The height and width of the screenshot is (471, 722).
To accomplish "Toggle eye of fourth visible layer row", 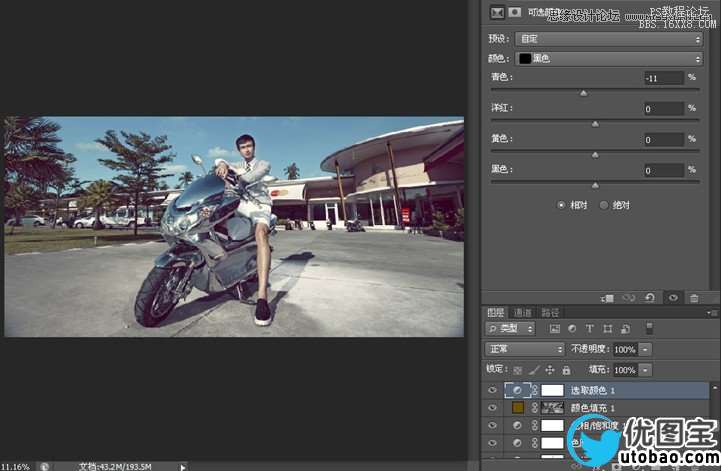I will click(x=492, y=443).
